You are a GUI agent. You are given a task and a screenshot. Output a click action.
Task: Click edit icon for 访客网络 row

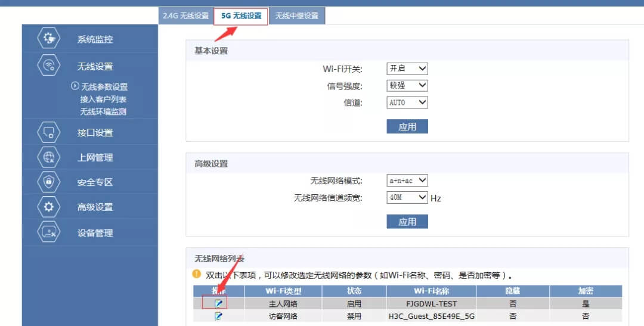[x=218, y=316]
